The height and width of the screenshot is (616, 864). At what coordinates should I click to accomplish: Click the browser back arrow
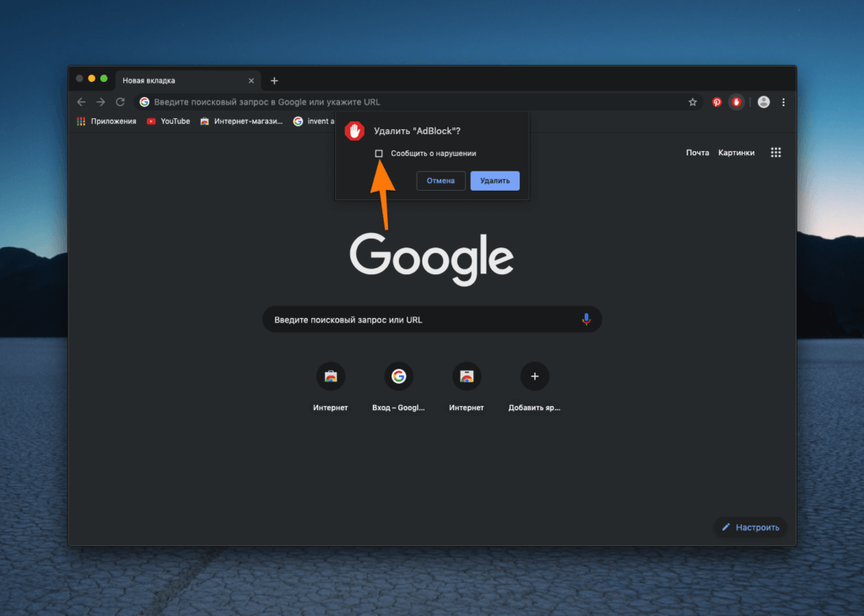pyautogui.click(x=82, y=102)
